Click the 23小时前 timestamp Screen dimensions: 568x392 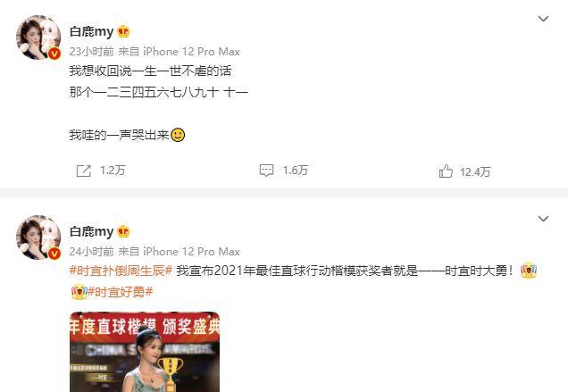92,52
